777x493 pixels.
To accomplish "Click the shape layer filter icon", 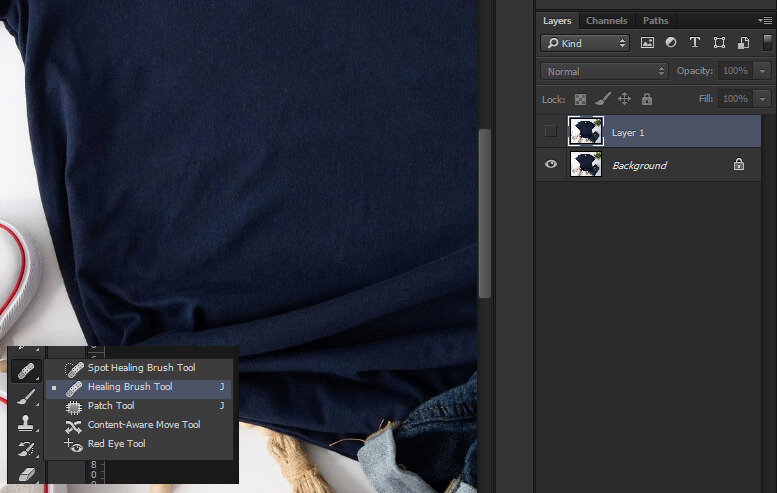I will click(719, 43).
